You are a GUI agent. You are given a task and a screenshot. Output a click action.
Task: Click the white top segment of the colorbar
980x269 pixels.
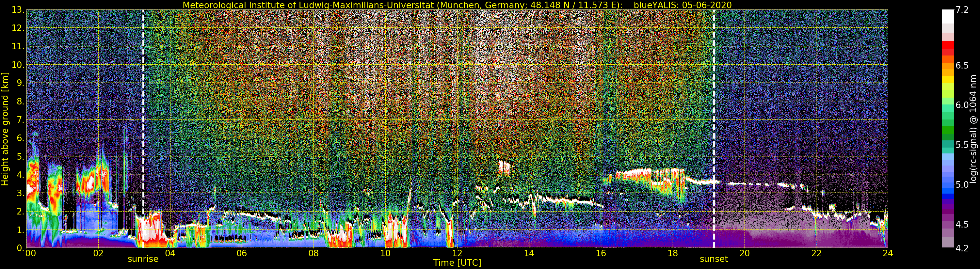[948, 16]
